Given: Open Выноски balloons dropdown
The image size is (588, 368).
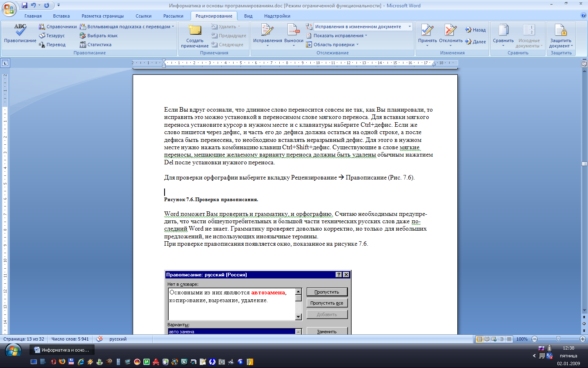Looking at the screenshot, I should click(294, 36).
